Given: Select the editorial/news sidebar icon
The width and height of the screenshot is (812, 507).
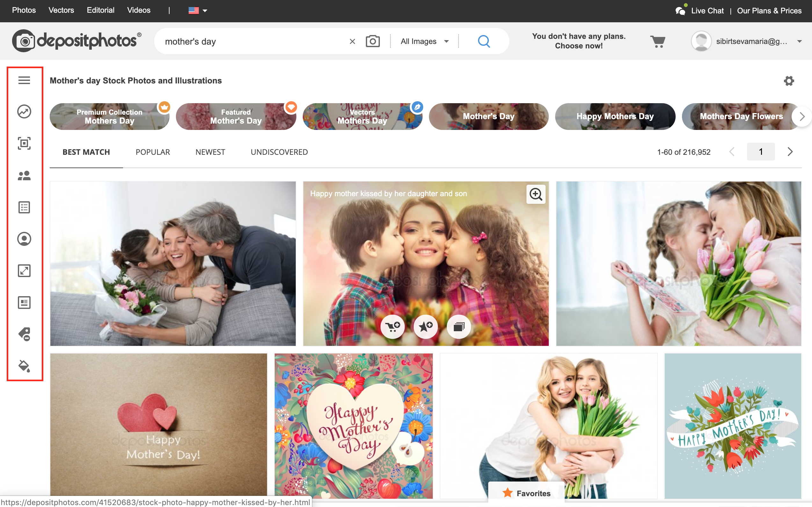Looking at the screenshot, I should pyautogui.click(x=23, y=303).
